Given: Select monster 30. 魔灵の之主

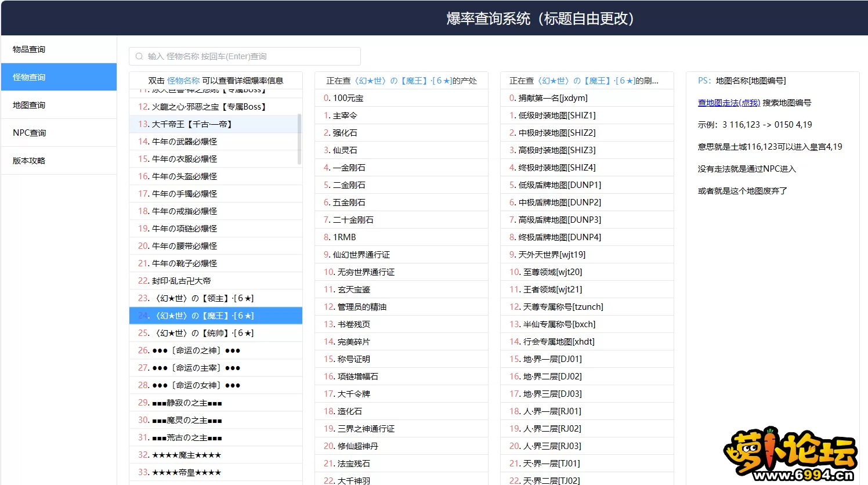Looking at the screenshot, I should click(x=216, y=420).
